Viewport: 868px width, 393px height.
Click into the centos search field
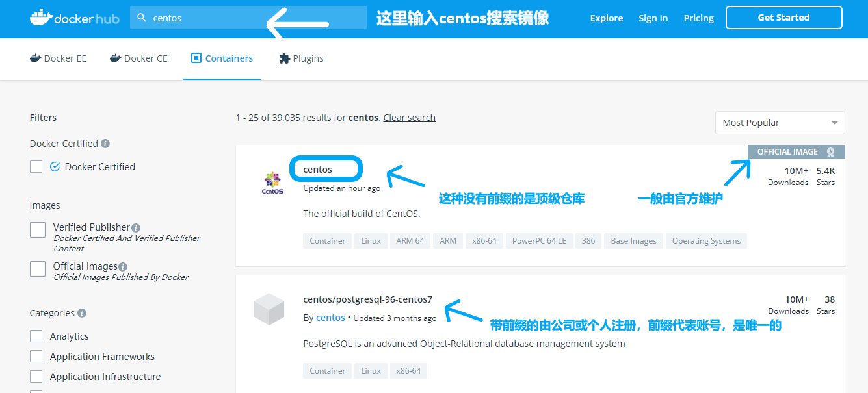click(248, 18)
